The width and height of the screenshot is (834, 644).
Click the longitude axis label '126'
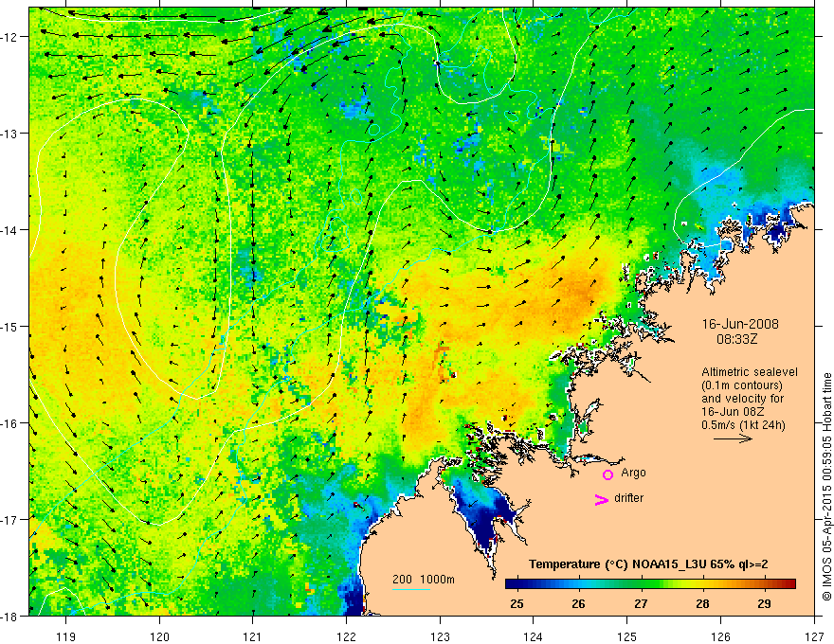point(720,636)
